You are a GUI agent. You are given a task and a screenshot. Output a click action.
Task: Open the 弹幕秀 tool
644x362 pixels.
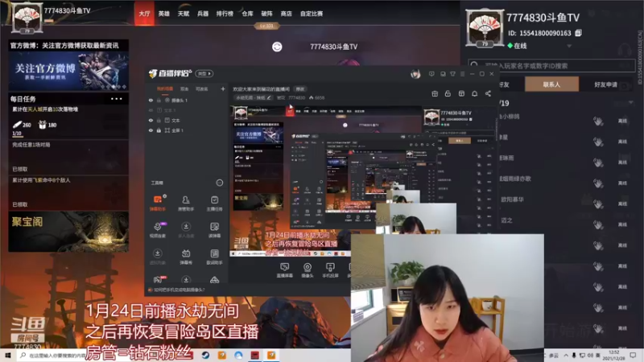186,257
